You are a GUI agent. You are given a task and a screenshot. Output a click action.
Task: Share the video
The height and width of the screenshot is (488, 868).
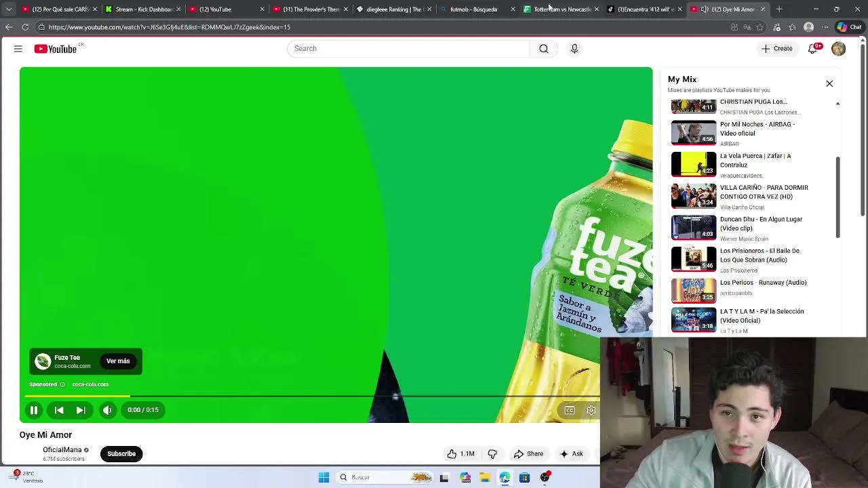click(528, 454)
